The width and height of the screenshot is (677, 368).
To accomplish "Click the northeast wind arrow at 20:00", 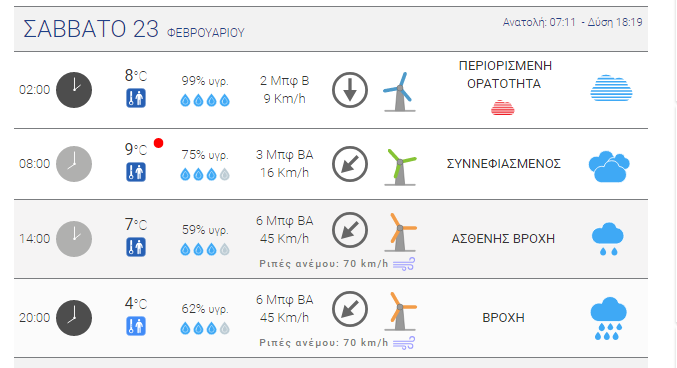I will 350,309.
